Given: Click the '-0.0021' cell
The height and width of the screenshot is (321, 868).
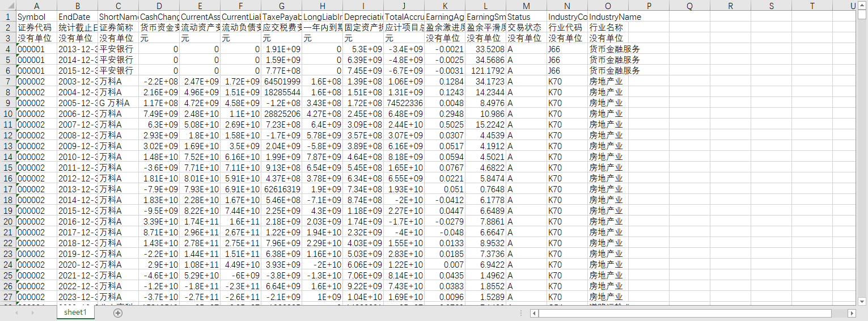Looking at the screenshot, I should click(444, 49).
